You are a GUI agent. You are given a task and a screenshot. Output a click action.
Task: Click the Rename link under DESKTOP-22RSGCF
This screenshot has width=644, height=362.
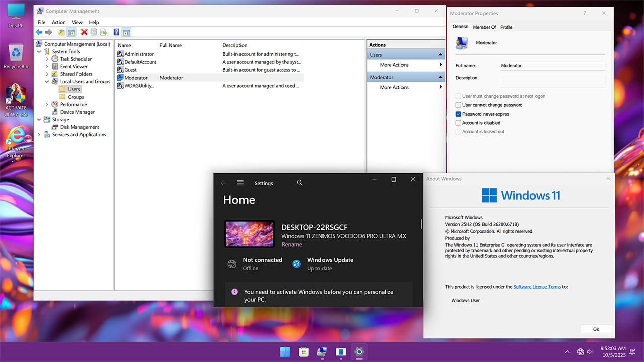point(292,244)
